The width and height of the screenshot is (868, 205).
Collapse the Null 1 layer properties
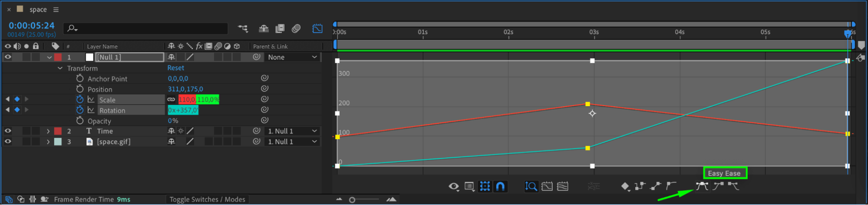click(x=49, y=57)
